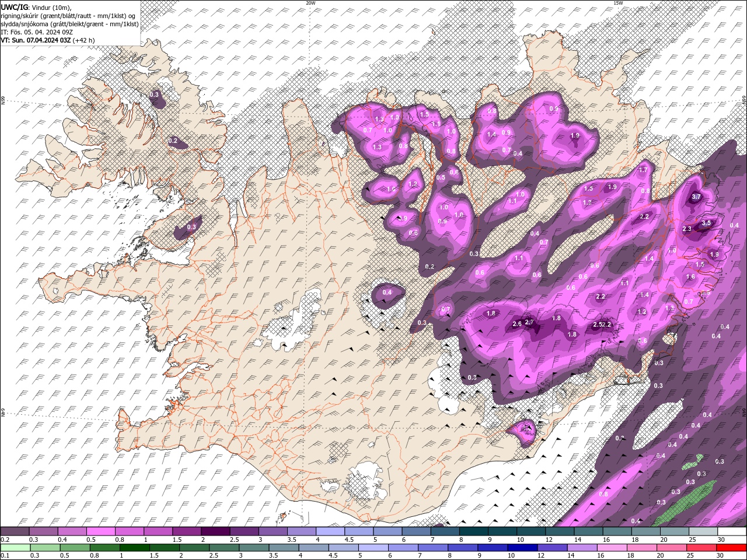747x560 pixels.
Task: Click the upper legend swatch between 0.2 and 0.3
Action: (x=15, y=531)
